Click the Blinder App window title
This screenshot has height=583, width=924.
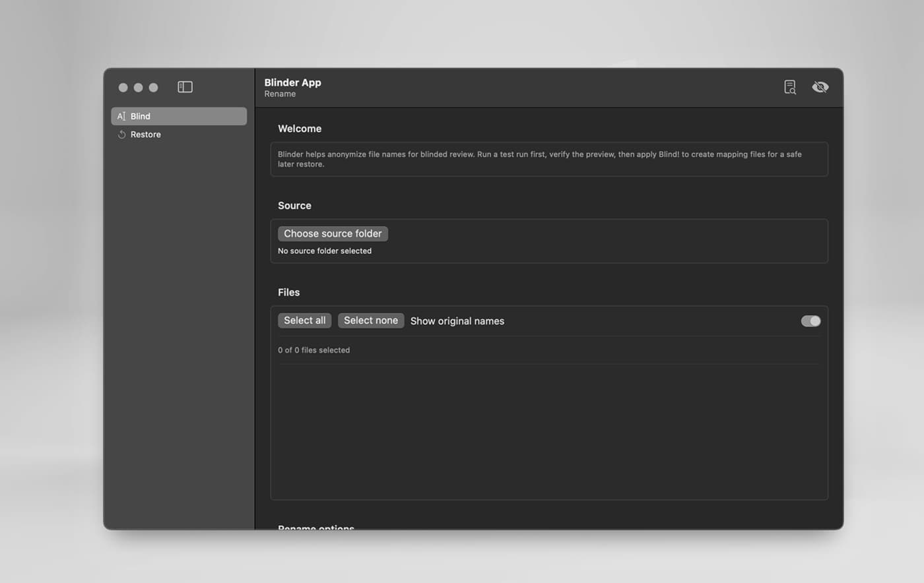pyautogui.click(x=292, y=82)
